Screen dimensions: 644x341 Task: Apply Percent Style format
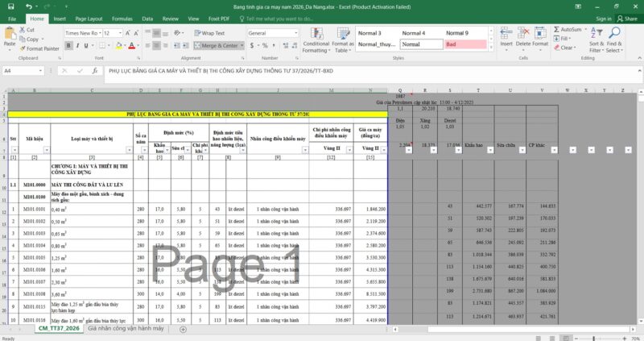(x=265, y=46)
